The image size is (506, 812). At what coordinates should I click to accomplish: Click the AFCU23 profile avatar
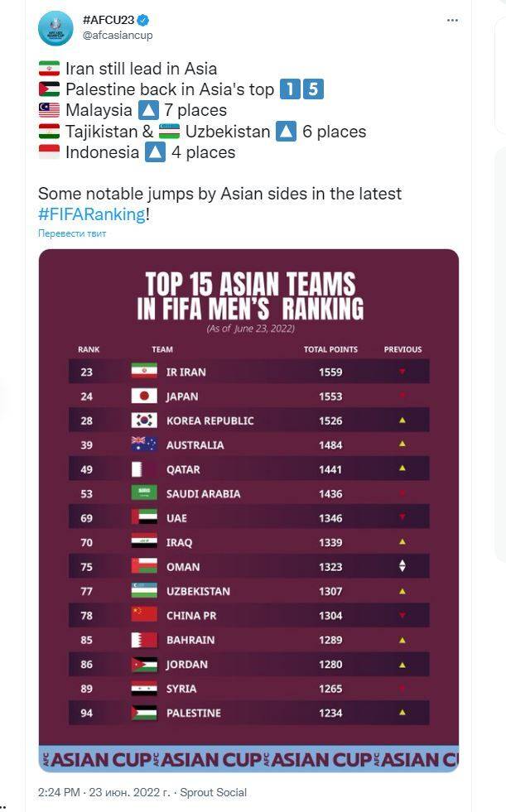55,27
